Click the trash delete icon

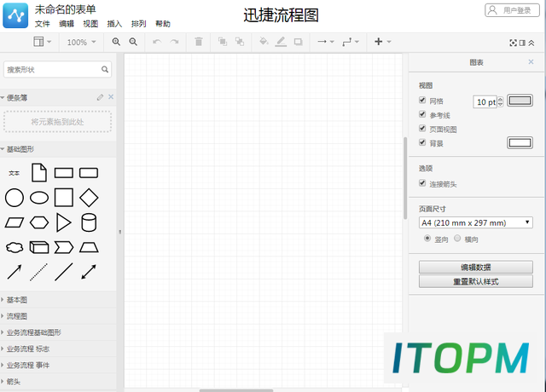pos(199,42)
